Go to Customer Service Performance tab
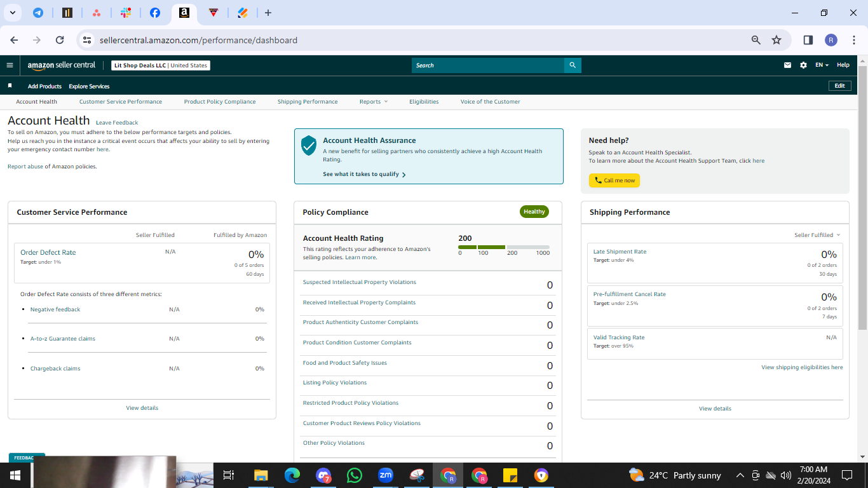This screenshot has height=488, width=868. [x=121, y=102]
